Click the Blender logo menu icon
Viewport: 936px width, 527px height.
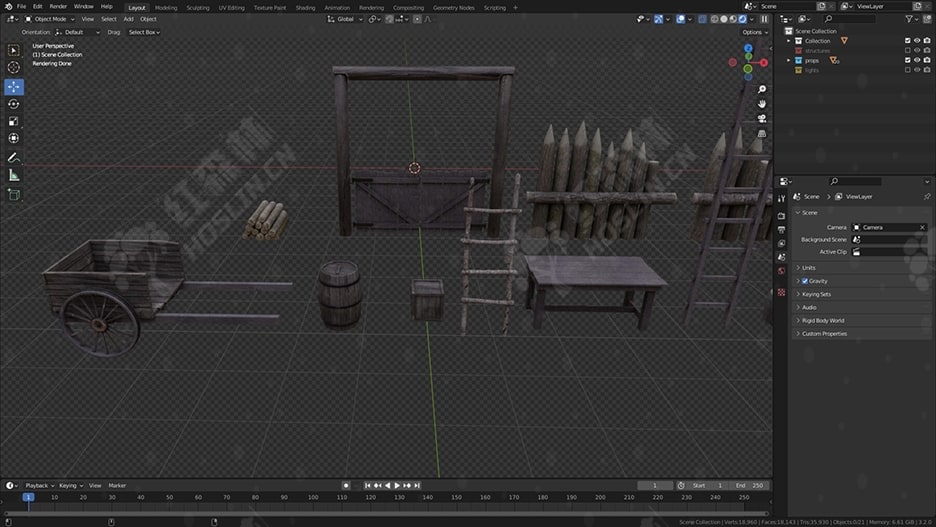coord(8,6)
